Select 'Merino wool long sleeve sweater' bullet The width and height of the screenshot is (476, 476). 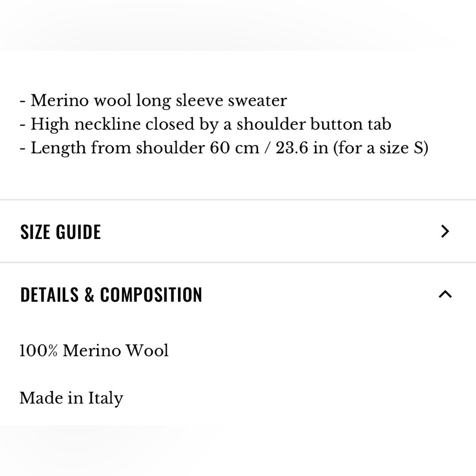[153, 100]
